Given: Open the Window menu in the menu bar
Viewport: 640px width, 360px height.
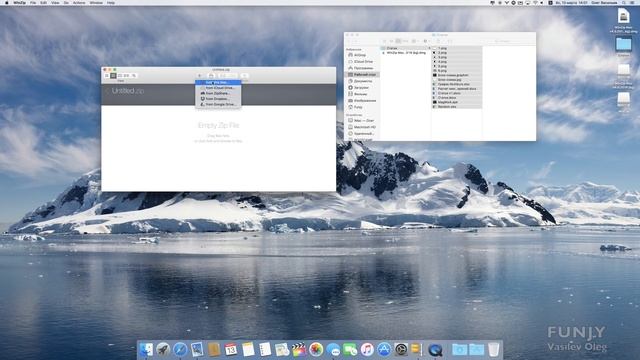Looking at the screenshot, I should [x=96, y=2].
